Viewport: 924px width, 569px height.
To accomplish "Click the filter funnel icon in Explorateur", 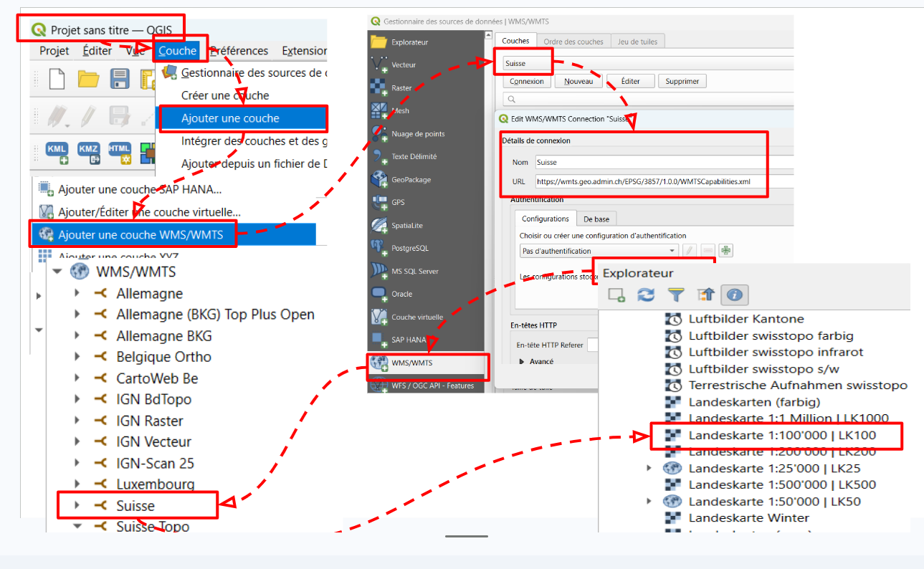I will (676, 295).
